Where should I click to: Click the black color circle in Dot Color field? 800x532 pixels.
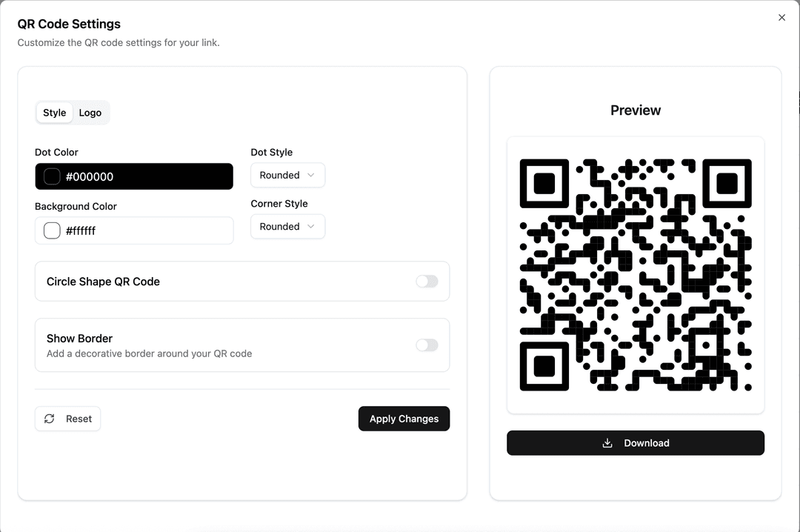click(50, 176)
